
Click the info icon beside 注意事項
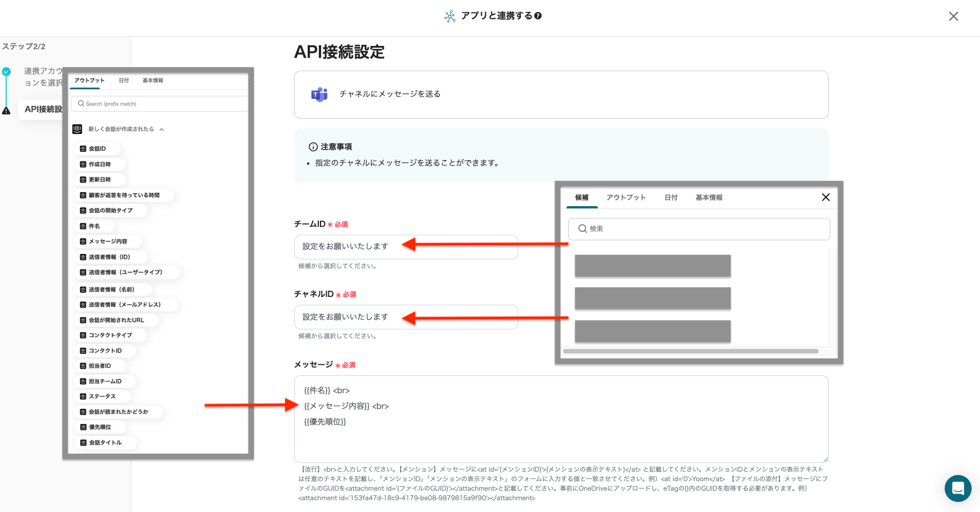[313, 147]
